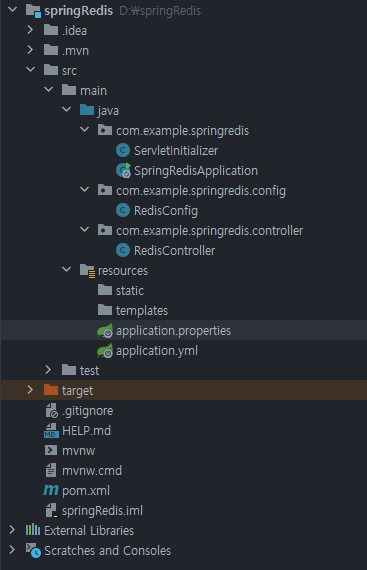
Task: Click the static folder icon
Action: click(x=105, y=290)
